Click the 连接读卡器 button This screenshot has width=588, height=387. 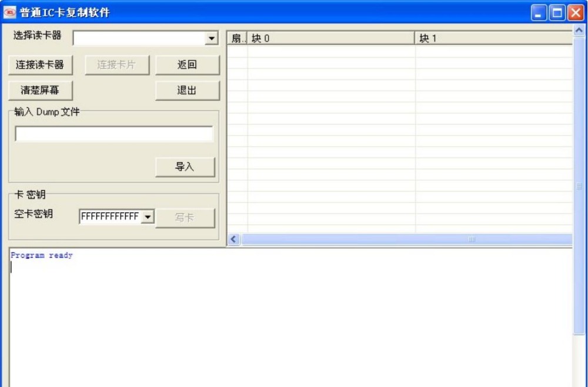pos(40,65)
